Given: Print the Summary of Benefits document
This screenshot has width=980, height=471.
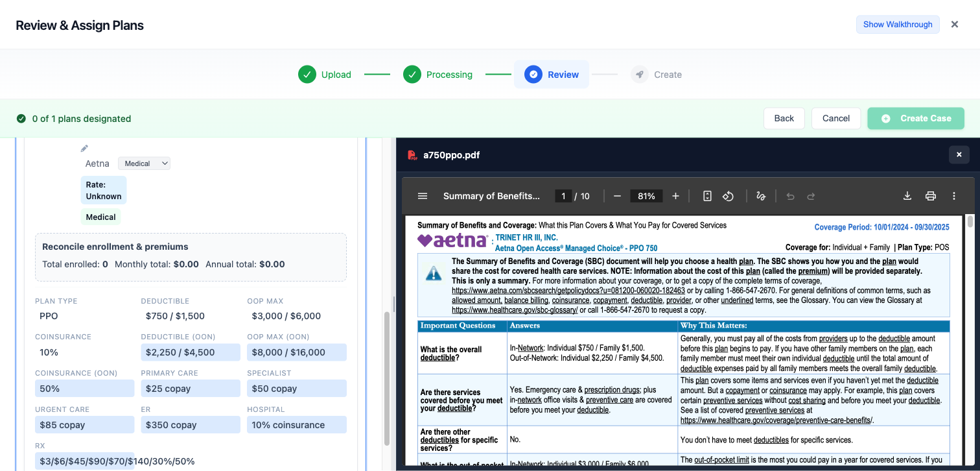Looking at the screenshot, I should (x=931, y=195).
